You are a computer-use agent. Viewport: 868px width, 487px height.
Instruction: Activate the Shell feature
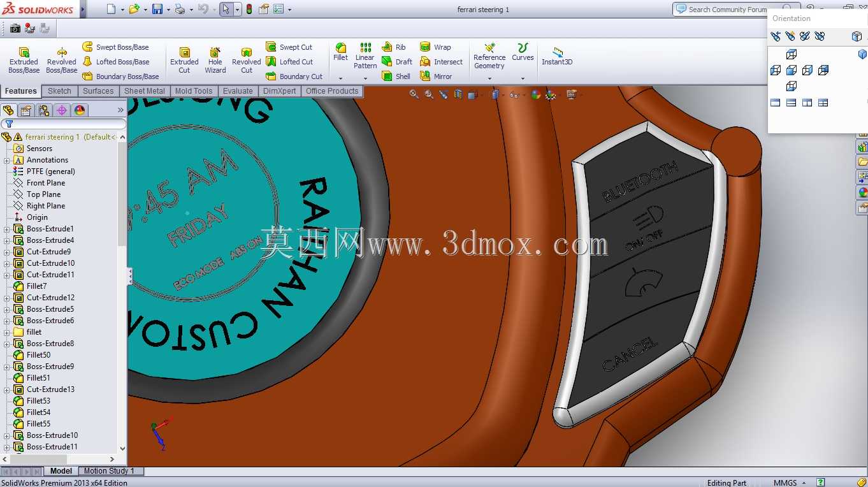396,76
